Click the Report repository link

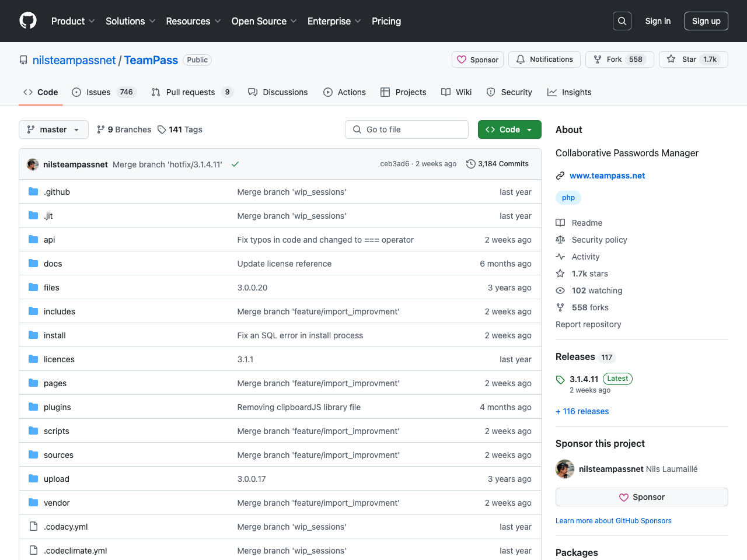tap(588, 324)
